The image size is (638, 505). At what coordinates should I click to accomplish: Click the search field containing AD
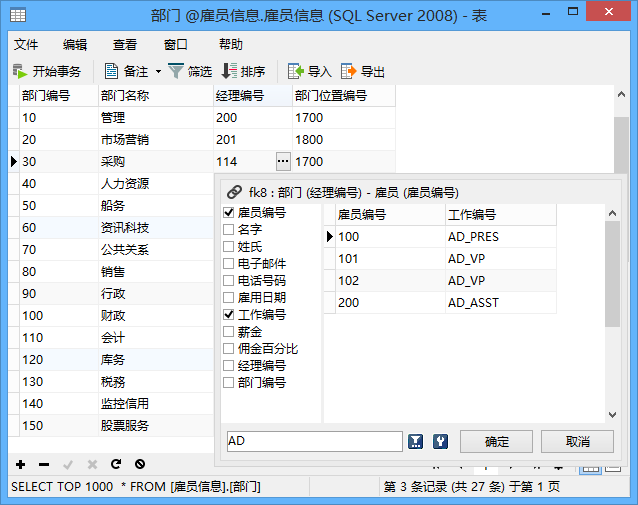point(314,441)
